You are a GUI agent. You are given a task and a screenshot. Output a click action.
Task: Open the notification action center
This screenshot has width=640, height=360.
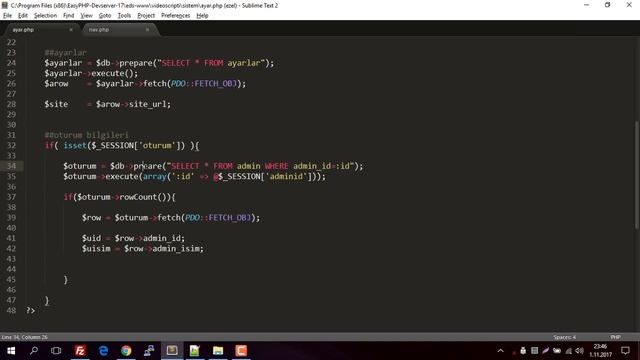point(625,351)
